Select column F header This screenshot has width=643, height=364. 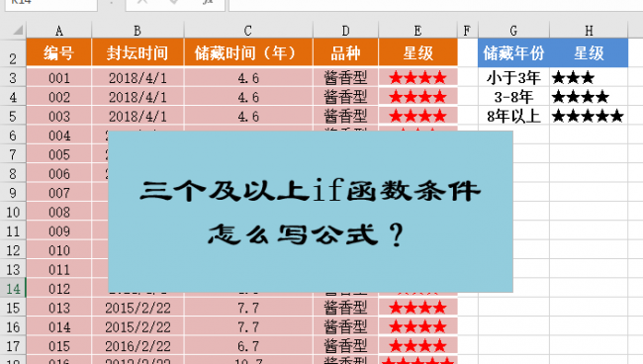click(x=468, y=31)
